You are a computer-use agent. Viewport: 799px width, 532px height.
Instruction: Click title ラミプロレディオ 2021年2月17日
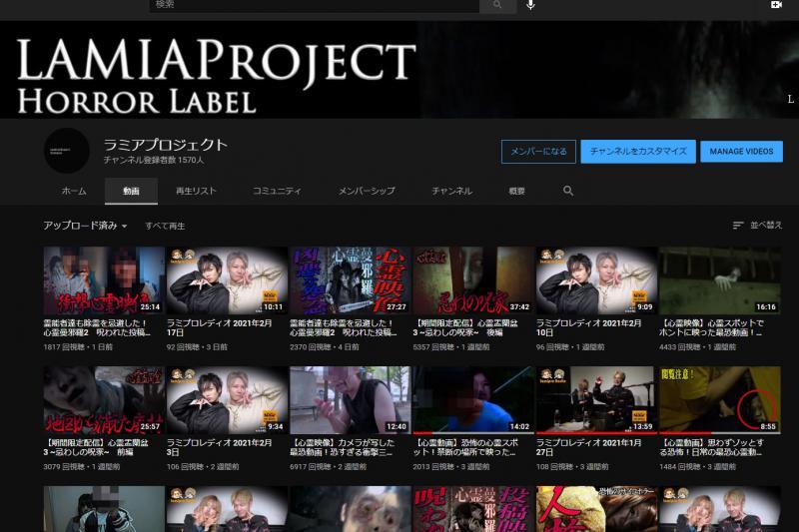tap(220, 327)
